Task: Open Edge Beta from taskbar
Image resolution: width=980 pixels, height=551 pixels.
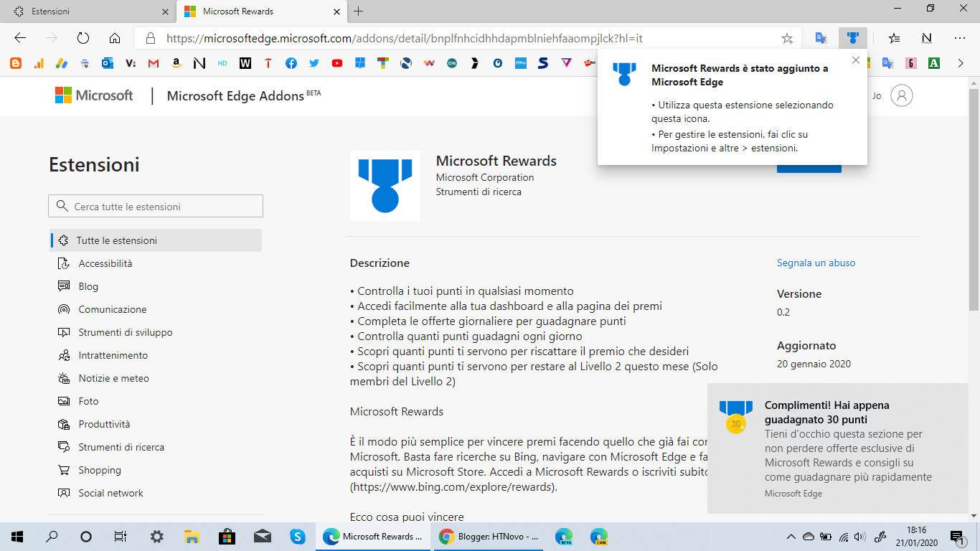Action: (x=564, y=537)
